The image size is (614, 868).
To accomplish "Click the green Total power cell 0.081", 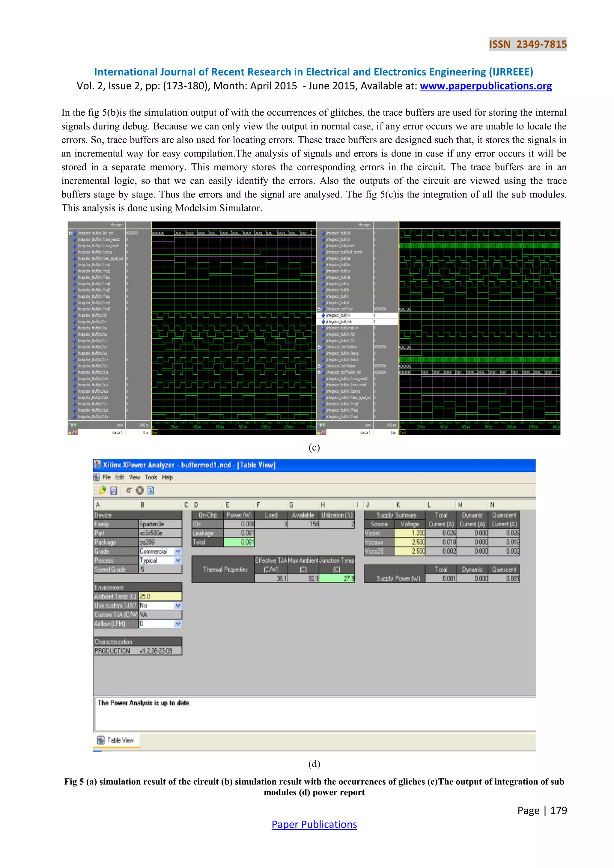I will click(x=239, y=542).
